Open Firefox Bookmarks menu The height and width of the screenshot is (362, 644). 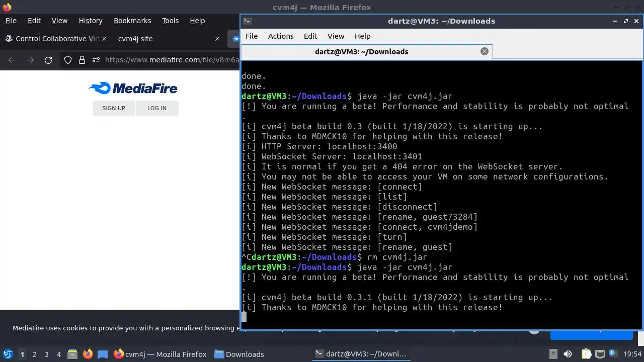click(132, 21)
